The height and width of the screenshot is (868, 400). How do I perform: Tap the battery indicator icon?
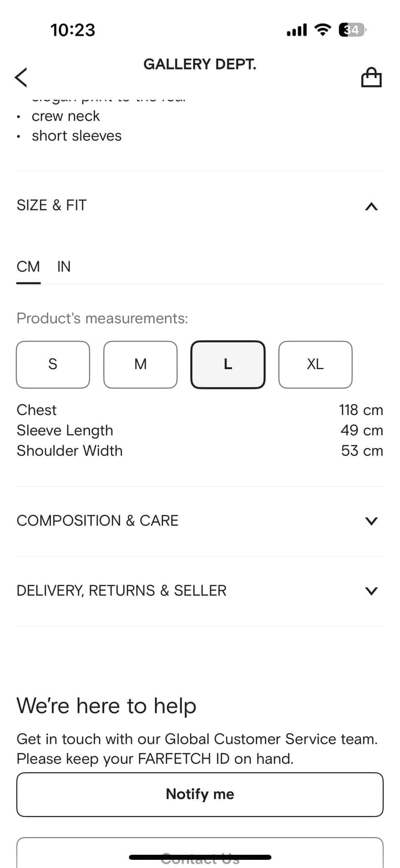click(x=352, y=30)
